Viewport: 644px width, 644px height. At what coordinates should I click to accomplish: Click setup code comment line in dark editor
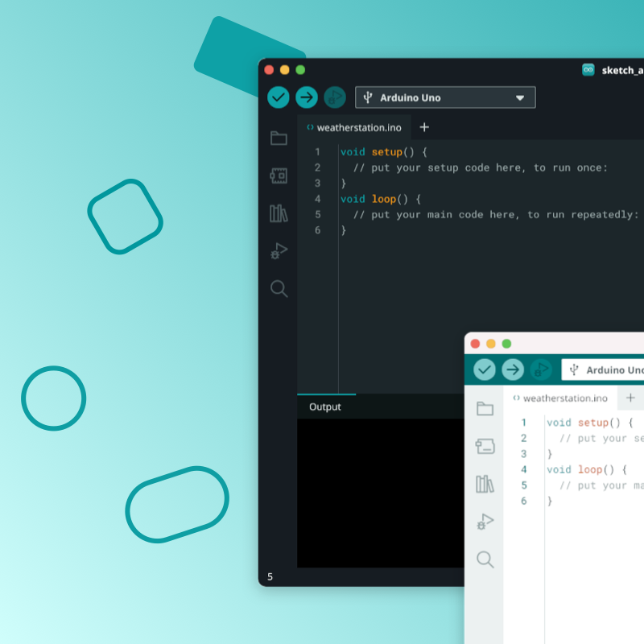tap(480, 167)
